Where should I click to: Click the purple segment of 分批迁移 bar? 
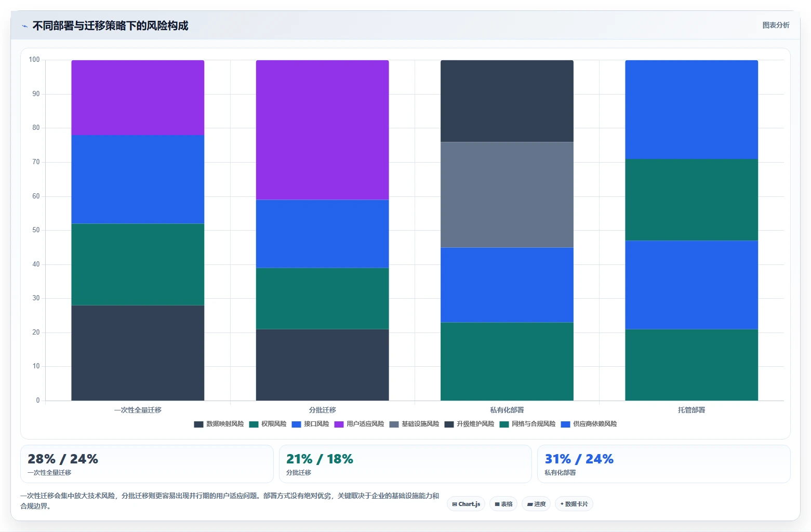[322, 130]
